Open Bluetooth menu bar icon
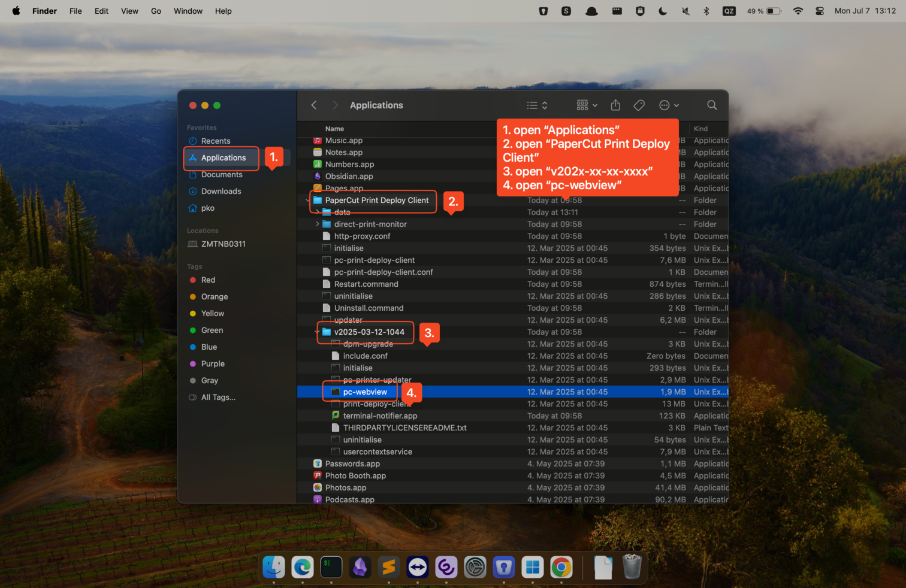This screenshot has width=906, height=588. click(x=706, y=11)
